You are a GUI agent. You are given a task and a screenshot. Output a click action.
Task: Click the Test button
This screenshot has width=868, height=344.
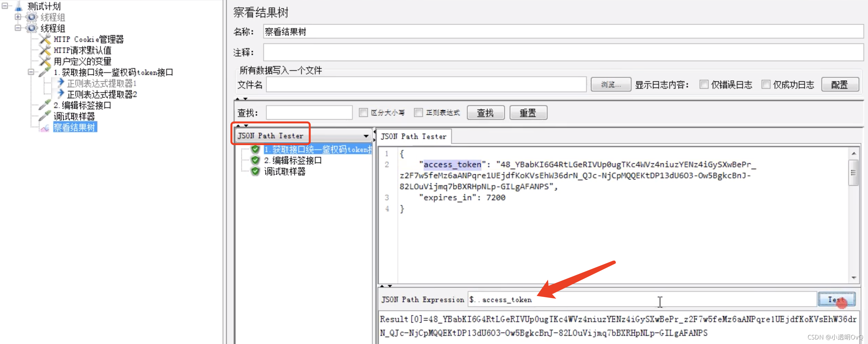click(x=837, y=299)
